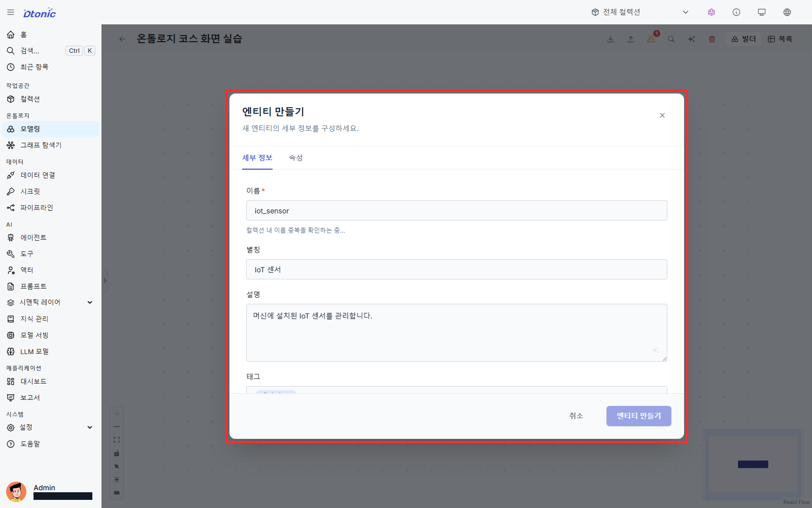Open the globe language icon
812x508 pixels.
point(787,12)
